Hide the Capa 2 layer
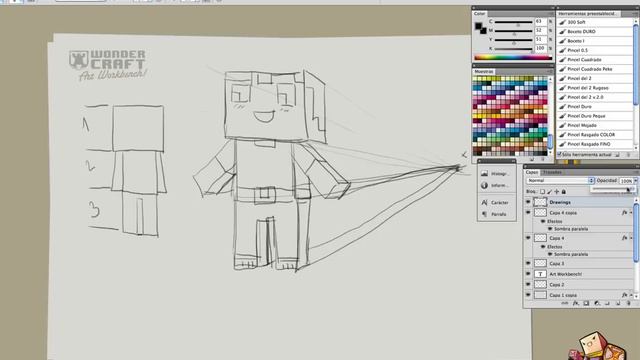Screen dimensions: 640x360 (528, 284)
